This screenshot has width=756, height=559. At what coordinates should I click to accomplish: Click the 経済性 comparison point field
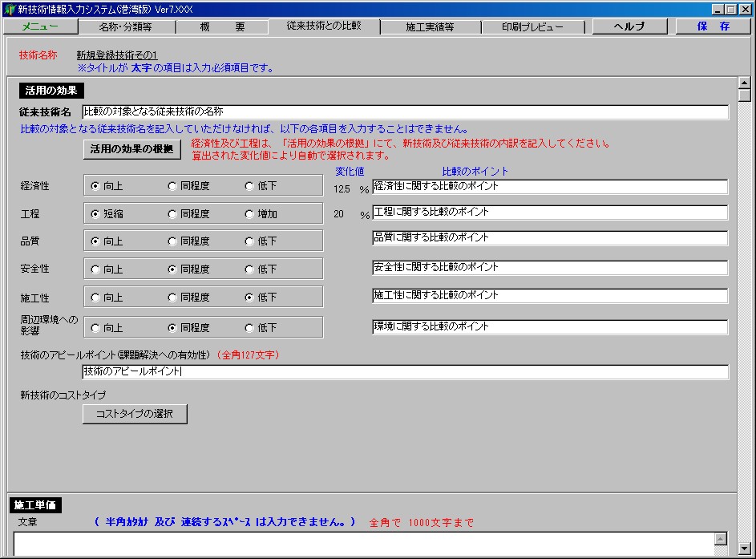(x=549, y=186)
